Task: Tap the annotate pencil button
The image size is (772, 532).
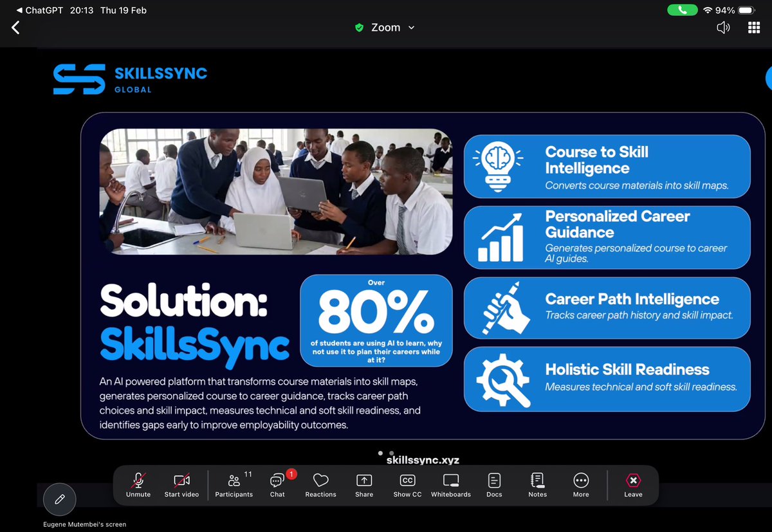Action: pos(60,499)
